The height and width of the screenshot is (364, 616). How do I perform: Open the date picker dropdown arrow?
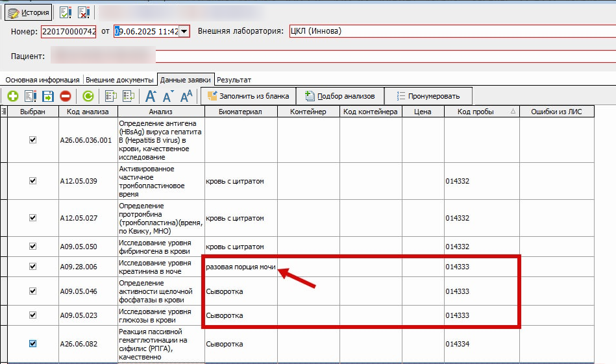point(184,31)
